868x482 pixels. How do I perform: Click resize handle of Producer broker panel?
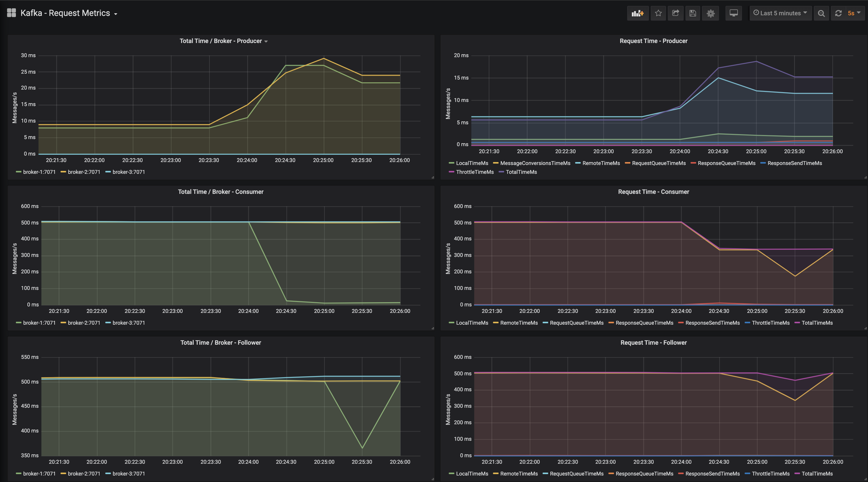tap(433, 177)
